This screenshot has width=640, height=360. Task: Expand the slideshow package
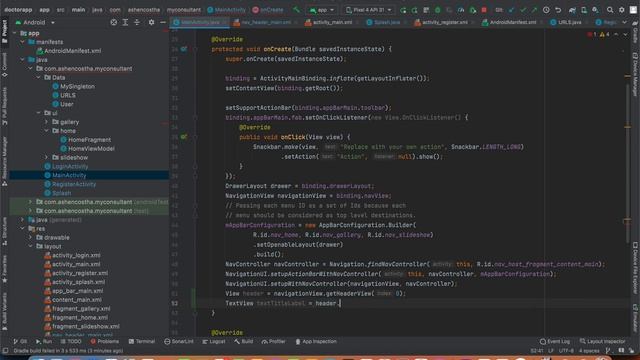(46, 157)
